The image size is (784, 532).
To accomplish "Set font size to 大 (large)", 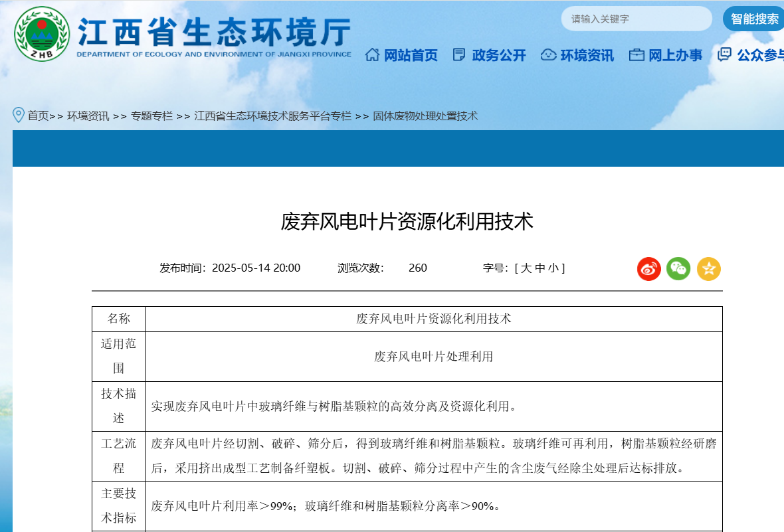I will pos(526,268).
